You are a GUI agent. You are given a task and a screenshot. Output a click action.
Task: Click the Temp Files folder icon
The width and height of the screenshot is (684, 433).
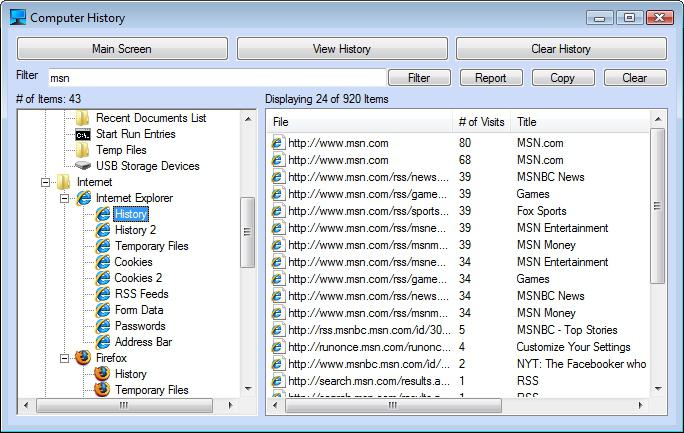[x=82, y=150]
